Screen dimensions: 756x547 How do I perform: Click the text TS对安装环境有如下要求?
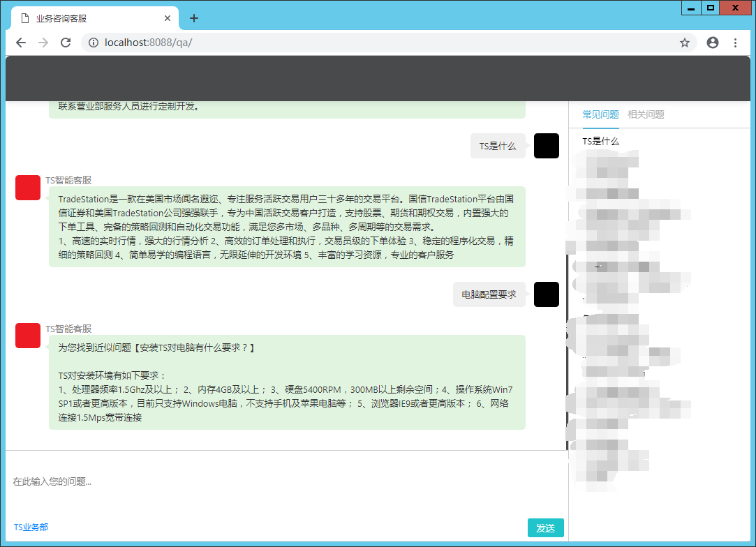pyautogui.click(x=112, y=375)
